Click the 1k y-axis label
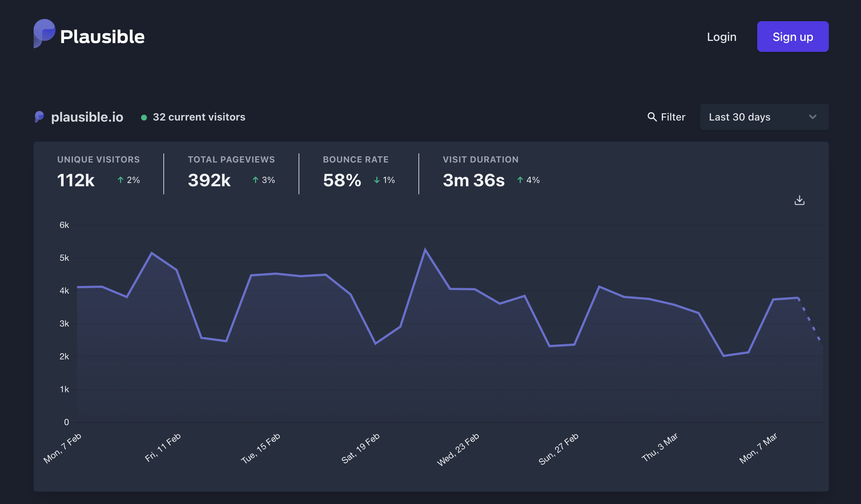This screenshot has height=504, width=861. (x=64, y=389)
